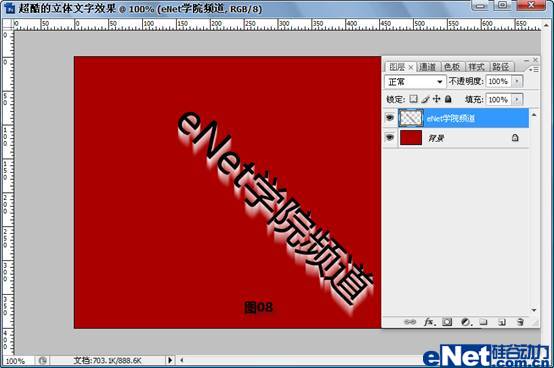The height and width of the screenshot is (368, 554).
Task: Select the 背景 layer red thumbnail
Action: 411,137
